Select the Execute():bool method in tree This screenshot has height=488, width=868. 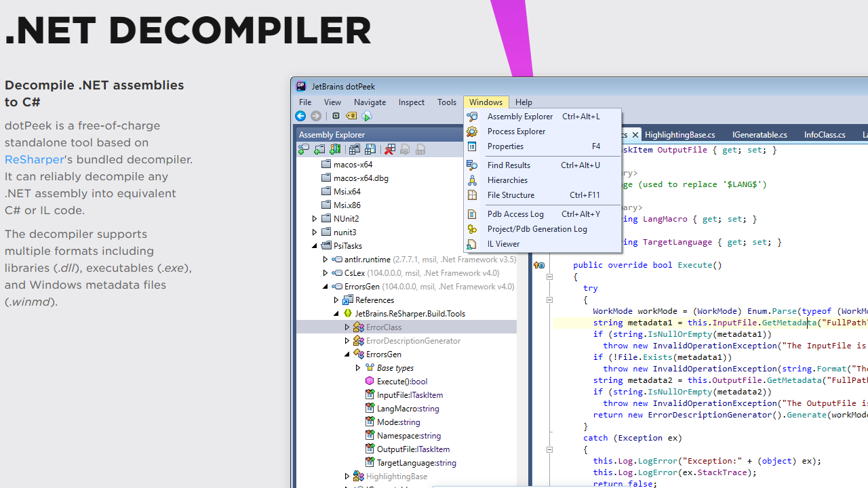(x=401, y=382)
